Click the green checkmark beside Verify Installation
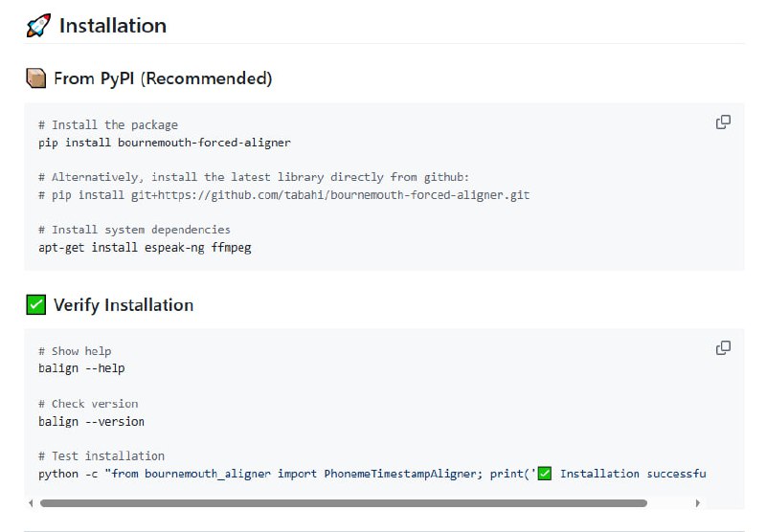The image size is (766, 532). pyautogui.click(x=35, y=305)
